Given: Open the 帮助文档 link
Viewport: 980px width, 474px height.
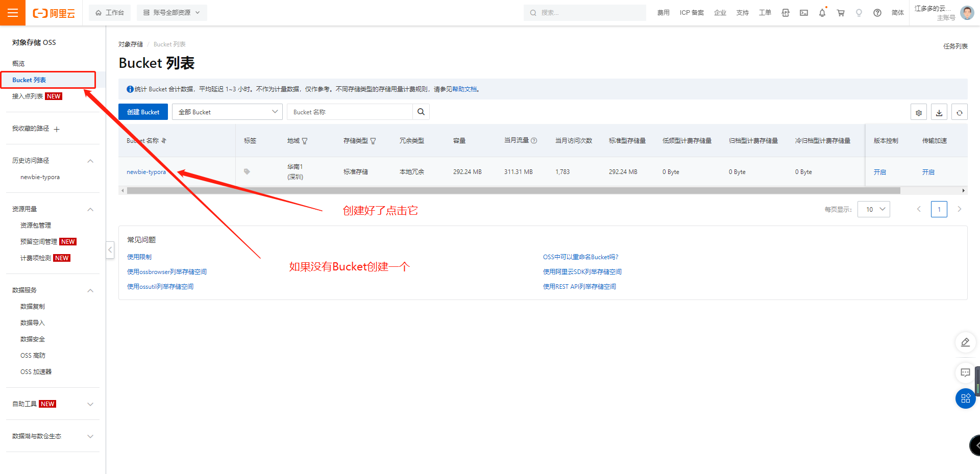Looking at the screenshot, I should (464, 89).
